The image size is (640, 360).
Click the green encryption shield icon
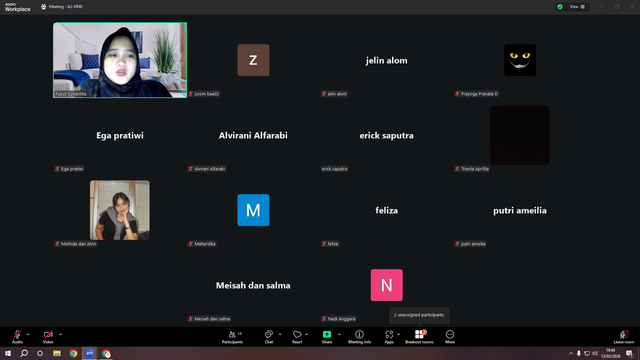point(560,7)
